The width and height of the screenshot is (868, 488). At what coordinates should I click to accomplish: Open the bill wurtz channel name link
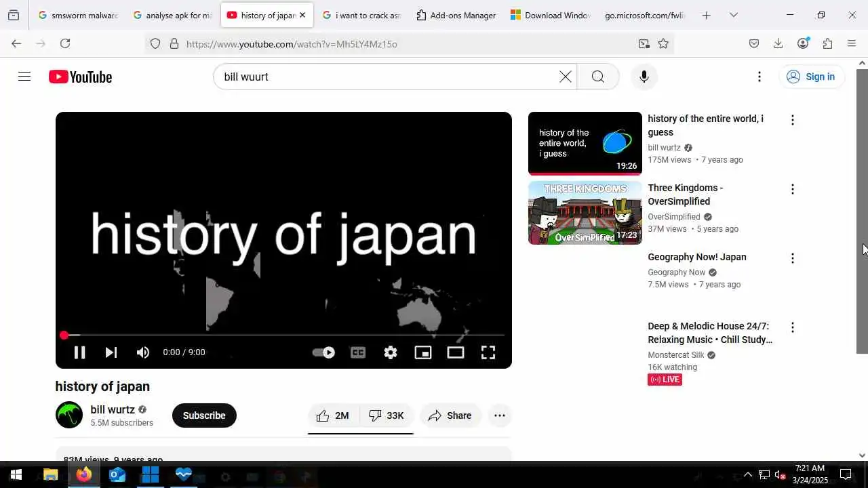click(113, 409)
